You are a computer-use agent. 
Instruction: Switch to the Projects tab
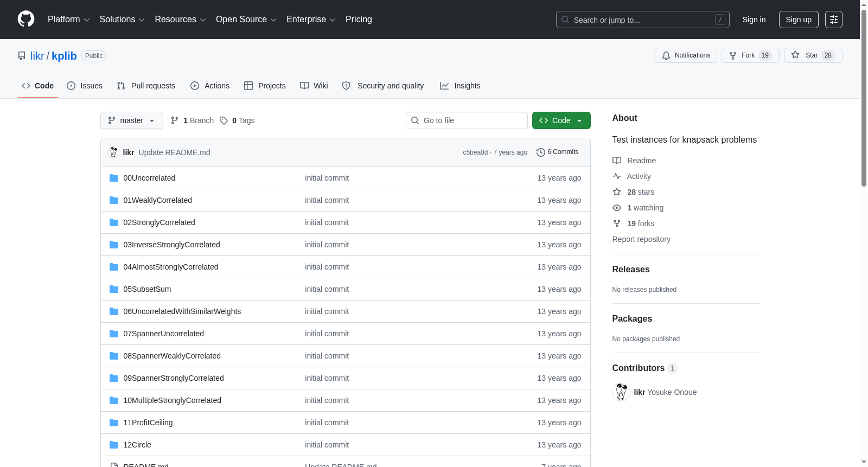tap(265, 86)
